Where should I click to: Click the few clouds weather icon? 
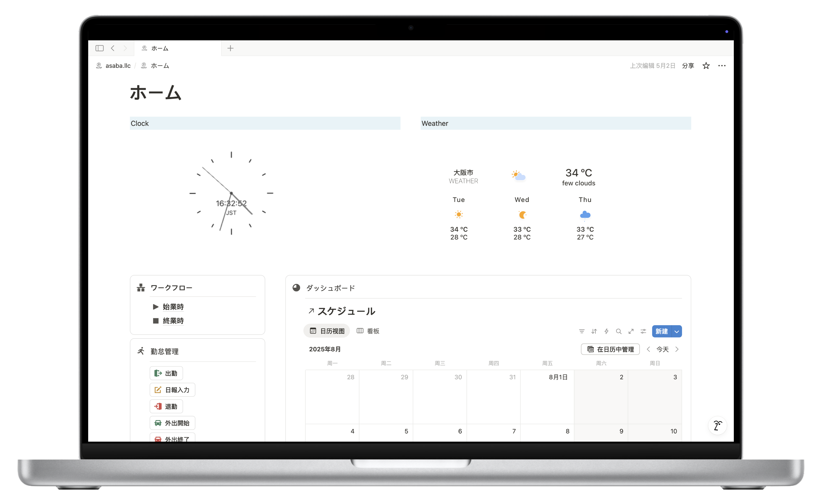click(x=518, y=175)
